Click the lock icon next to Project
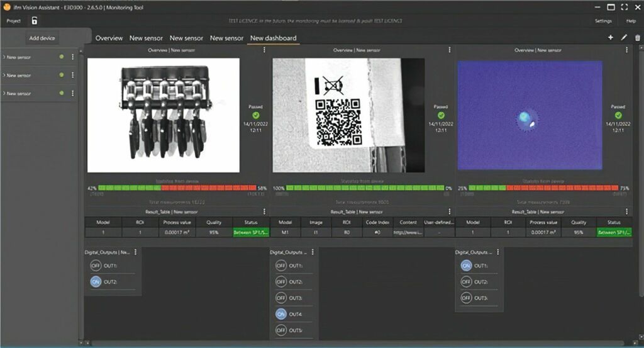This screenshot has height=348, width=644. pyautogui.click(x=35, y=21)
